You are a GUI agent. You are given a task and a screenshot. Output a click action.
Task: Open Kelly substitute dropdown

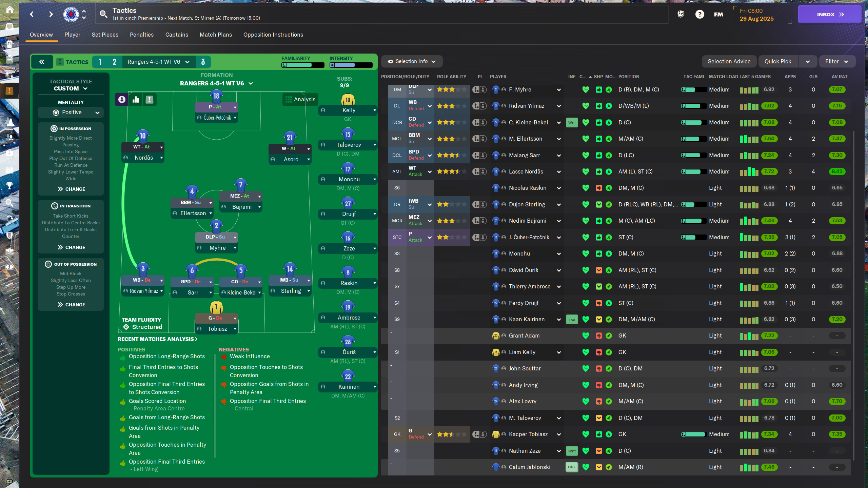(348, 110)
